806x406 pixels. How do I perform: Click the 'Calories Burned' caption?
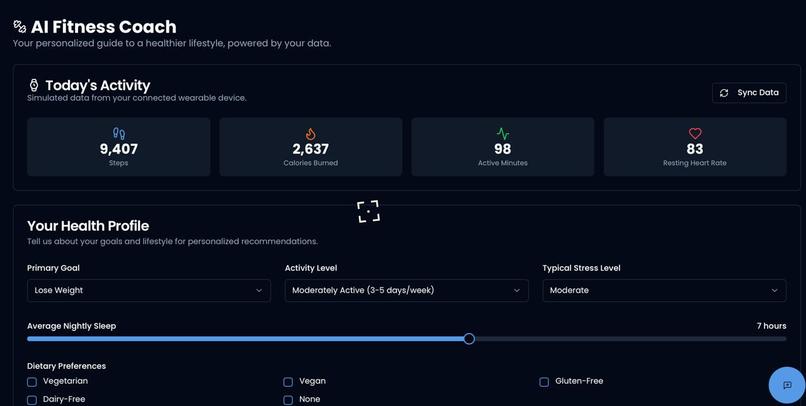coord(310,163)
